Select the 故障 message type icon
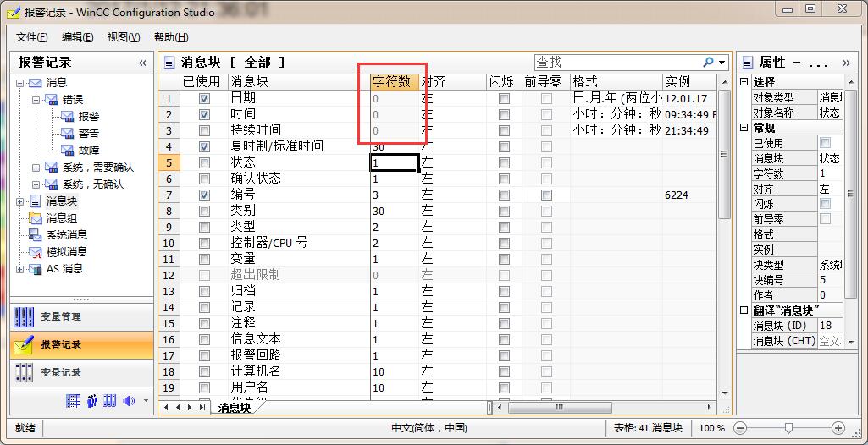The height and width of the screenshot is (445, 868). coord(67,150)
